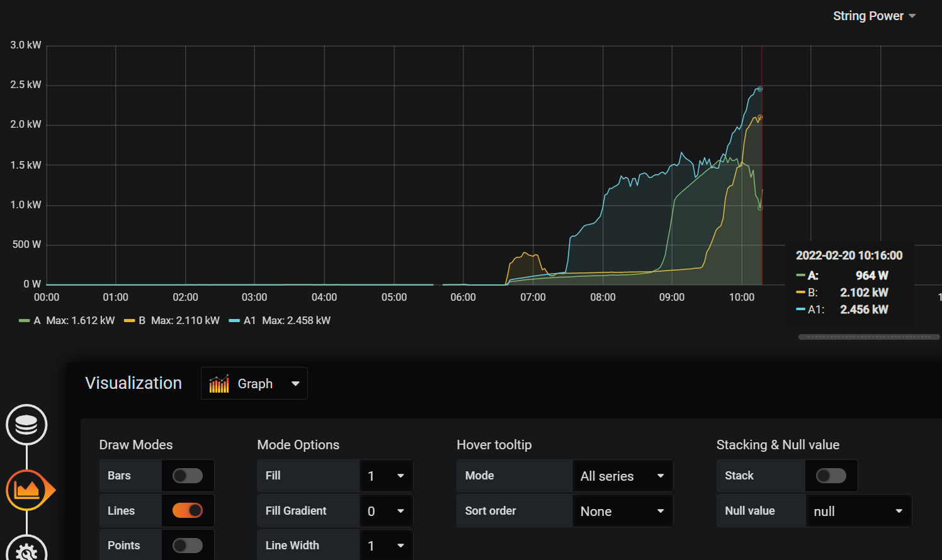This screenshot has height=560, width=942.
Task: Click the horizontal scrollbar below the tooltip
Action: pos(869,337)
